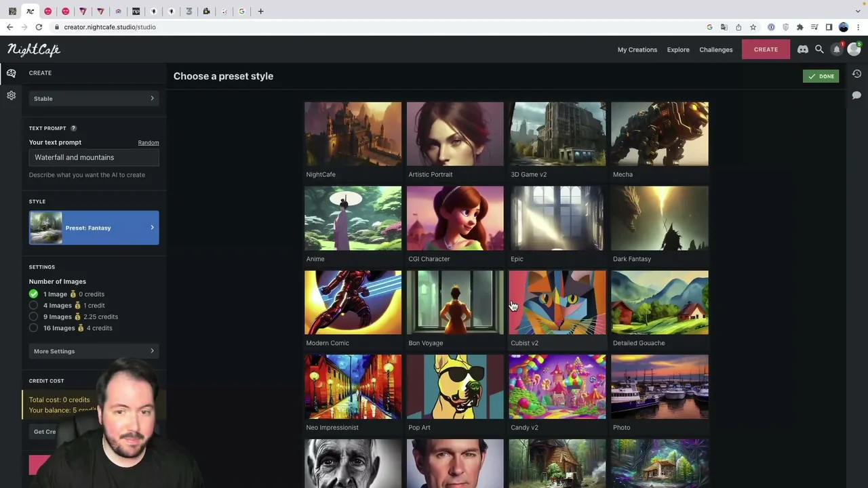Viewport: 868px width, 488px height.
Task: Choose the Photo style
Action: (x=660, y=393)
